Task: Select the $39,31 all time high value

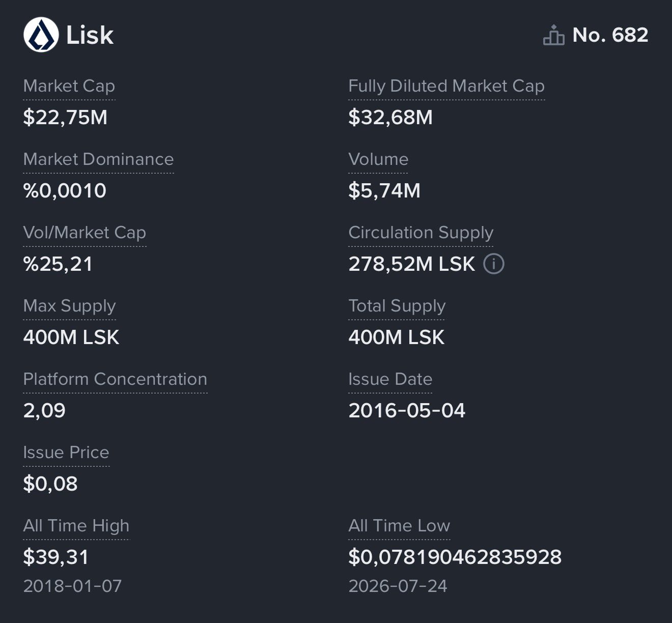Action: (56, 557)
